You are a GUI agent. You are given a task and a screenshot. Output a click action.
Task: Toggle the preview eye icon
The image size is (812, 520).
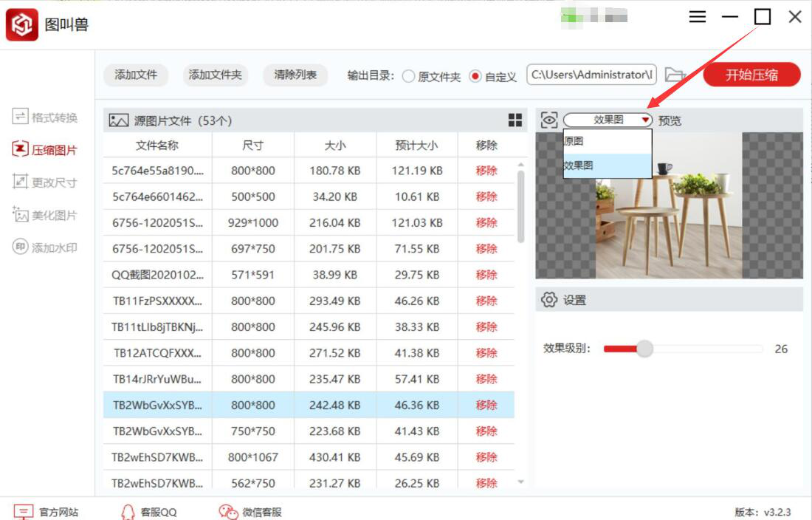pos(549,120)
